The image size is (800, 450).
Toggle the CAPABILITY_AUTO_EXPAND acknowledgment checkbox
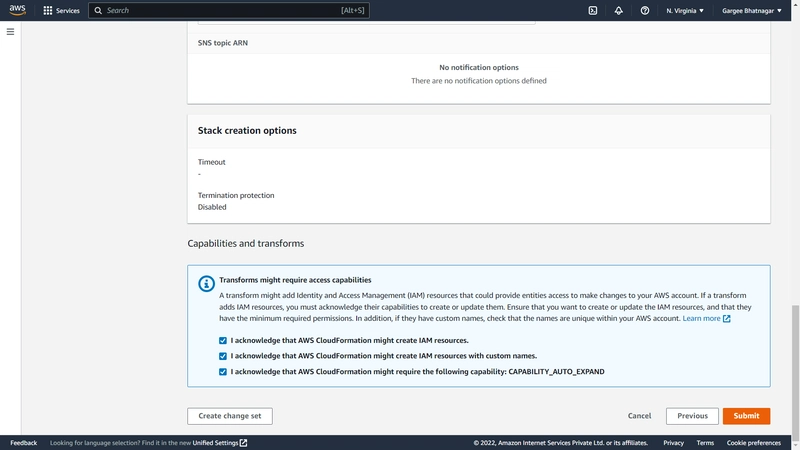223,372
